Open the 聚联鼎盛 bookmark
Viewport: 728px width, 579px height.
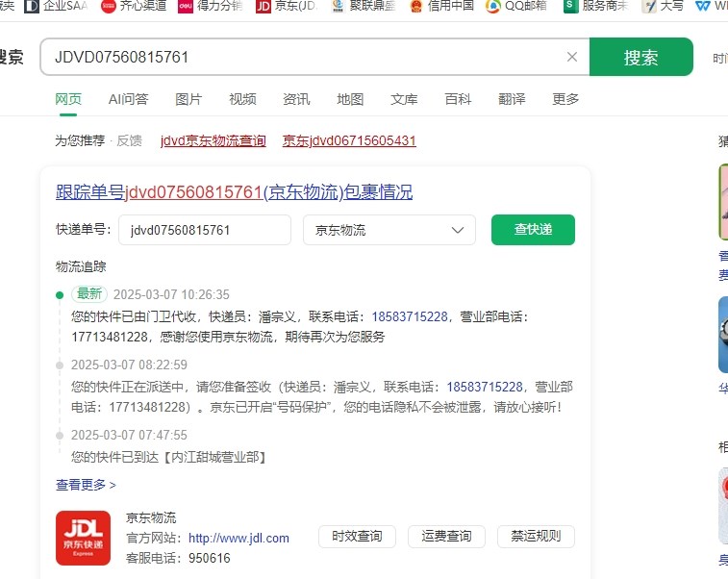(x=364, y=6)
